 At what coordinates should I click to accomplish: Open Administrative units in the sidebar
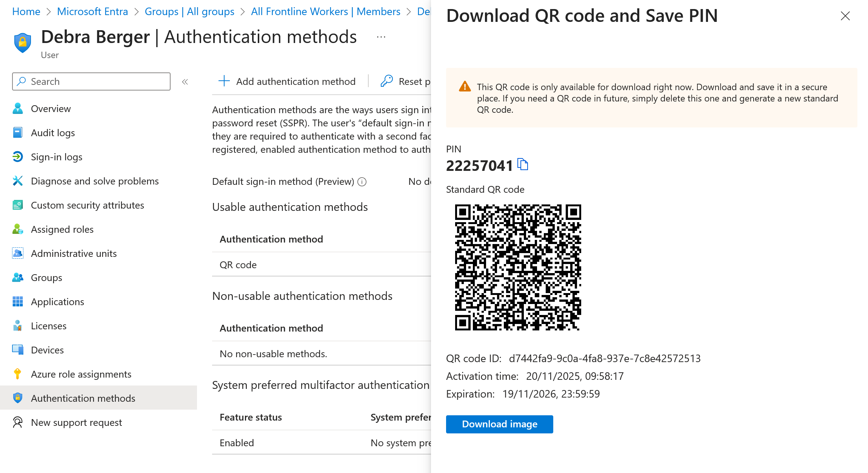[74, 253]
